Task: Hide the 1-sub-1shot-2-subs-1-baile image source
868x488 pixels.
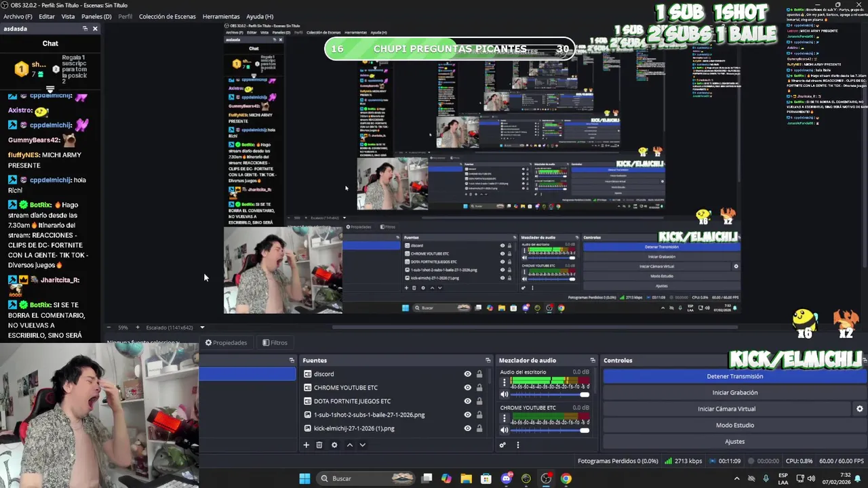Action: (x=467, y=415)
